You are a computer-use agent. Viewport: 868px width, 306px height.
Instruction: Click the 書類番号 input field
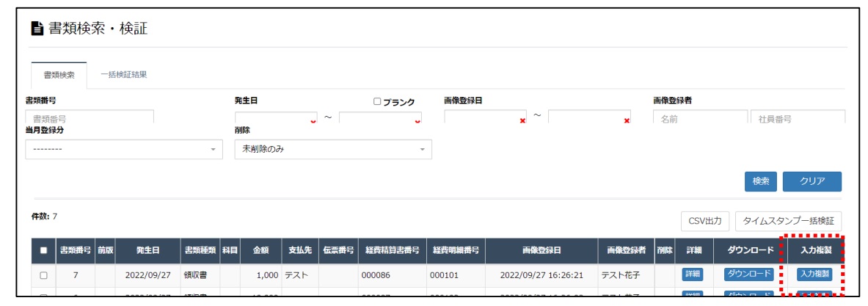90,116
